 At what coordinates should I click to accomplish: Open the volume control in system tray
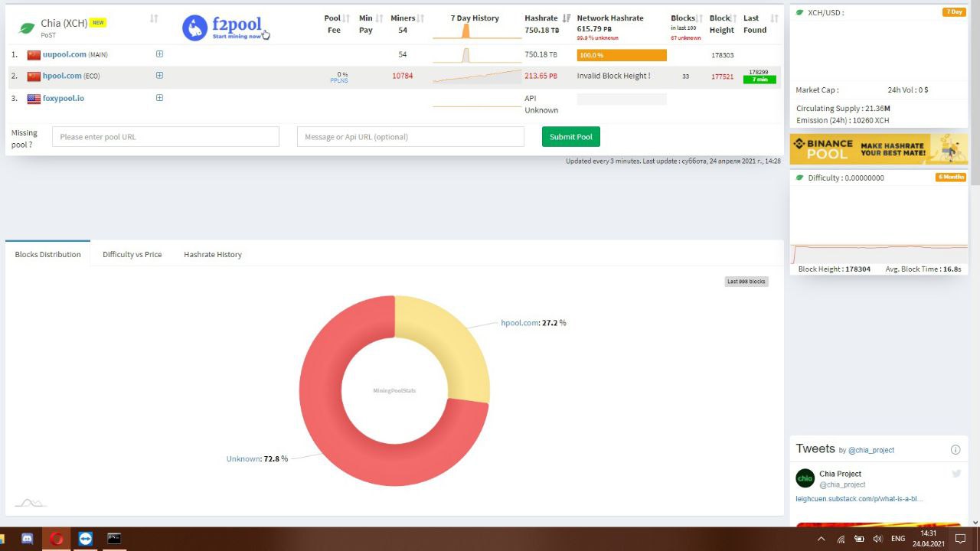click(x=877, y=539)
